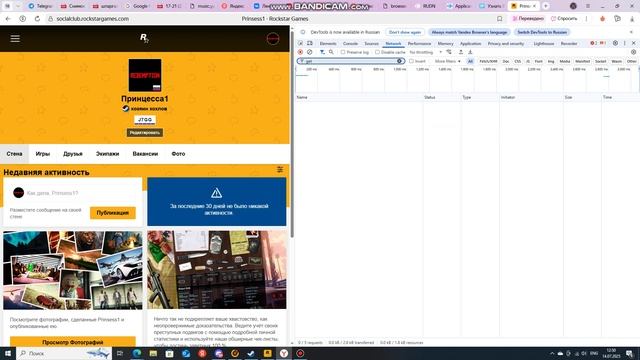Select the Экипажи profile tab
This screenshot has height=360, width=640.
pos(107,154)
